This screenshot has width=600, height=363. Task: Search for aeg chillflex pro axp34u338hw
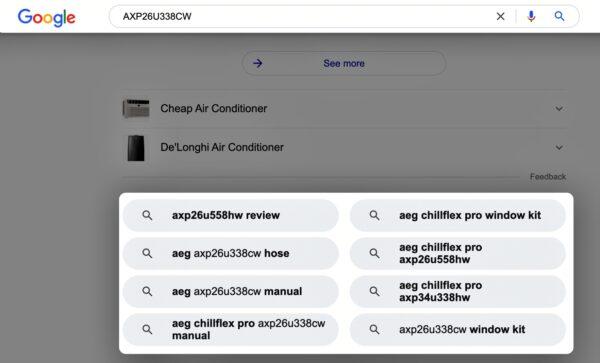click(458, 291)
